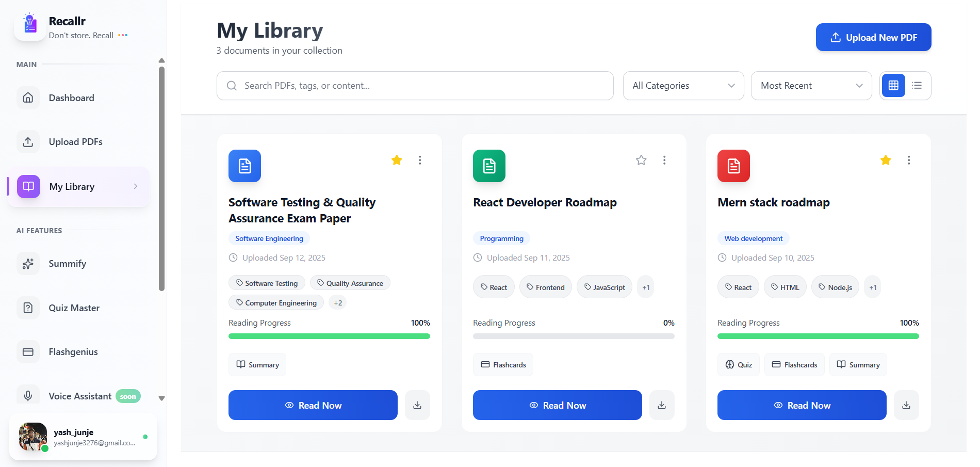Image resolution: width=980 pixels, height=467 pixels.
Task: Open options menu for React Developer Roadmap
Action: tap(664, 160)
